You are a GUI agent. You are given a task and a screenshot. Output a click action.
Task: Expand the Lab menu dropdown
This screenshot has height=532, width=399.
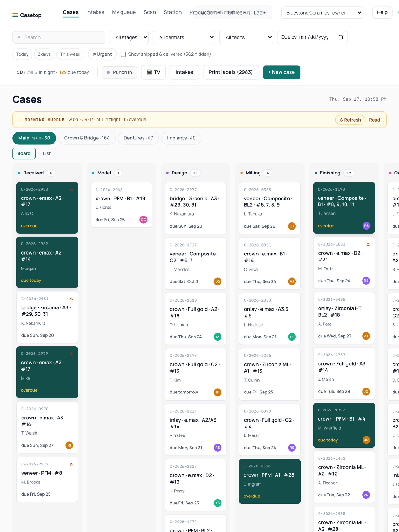pos(260,12)
